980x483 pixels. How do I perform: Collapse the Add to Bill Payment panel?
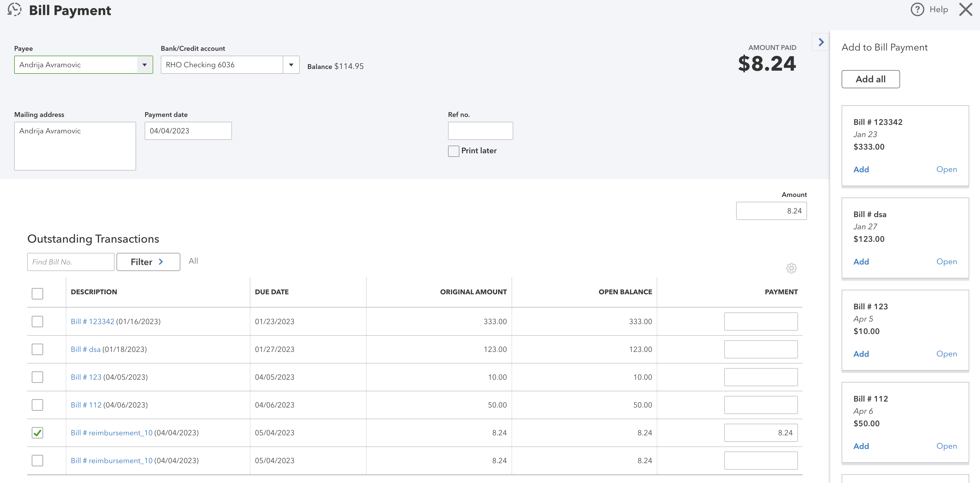[x=821, y=42]
